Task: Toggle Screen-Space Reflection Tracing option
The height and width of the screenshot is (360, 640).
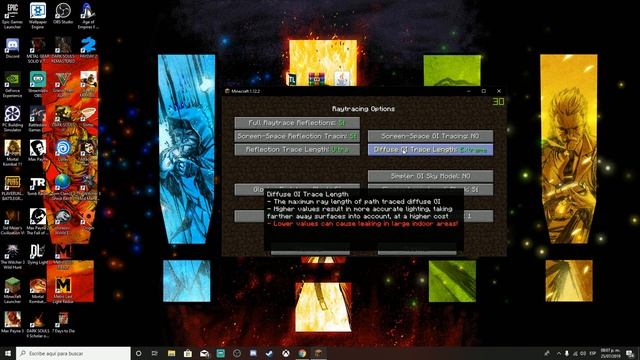Action: [x=297, y=136]
